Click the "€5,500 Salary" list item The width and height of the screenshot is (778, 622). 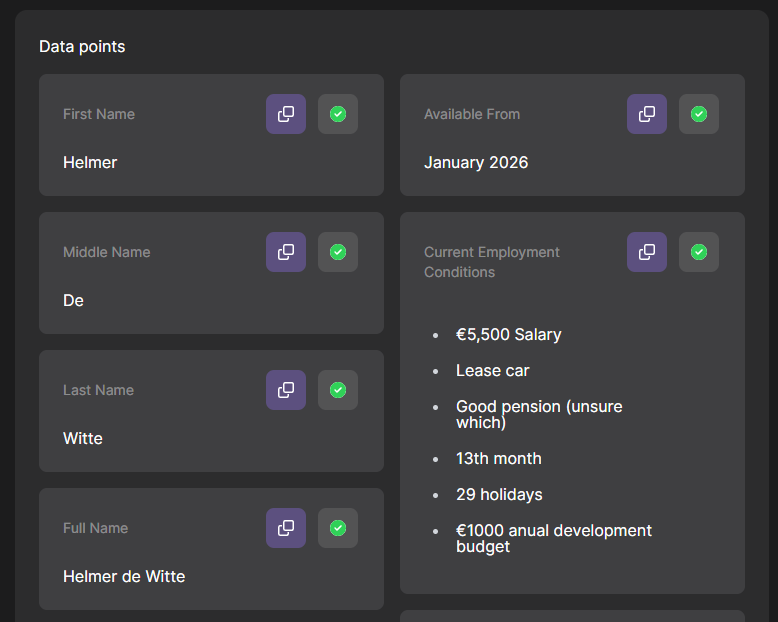(x=508, y=334)
